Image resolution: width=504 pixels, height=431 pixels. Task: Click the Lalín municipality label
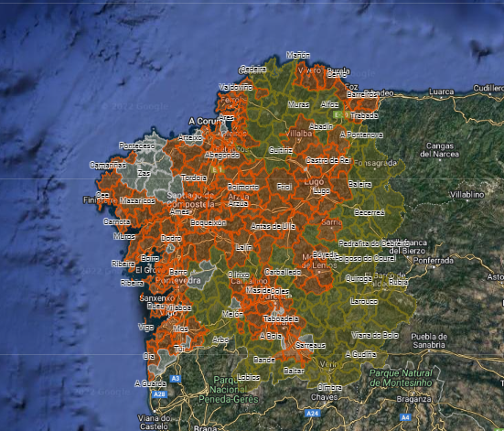pos(244,247)
